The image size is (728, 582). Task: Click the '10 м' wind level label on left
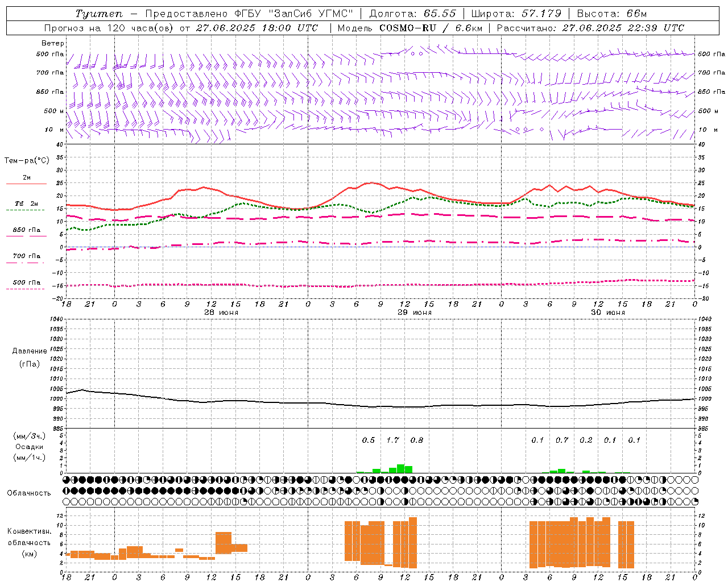pos(55,130)
